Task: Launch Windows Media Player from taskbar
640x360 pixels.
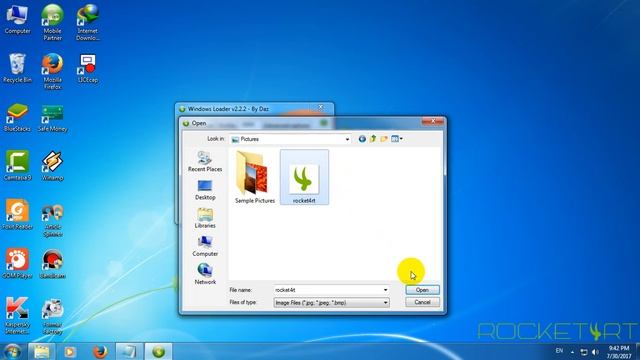Action: (x=70, y=351)
